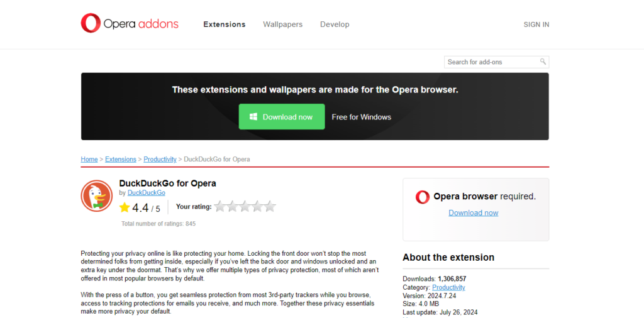The height and width of the screenshot is (318, 644).
Task: Rate the extension five stars
Action: (270, 206)
